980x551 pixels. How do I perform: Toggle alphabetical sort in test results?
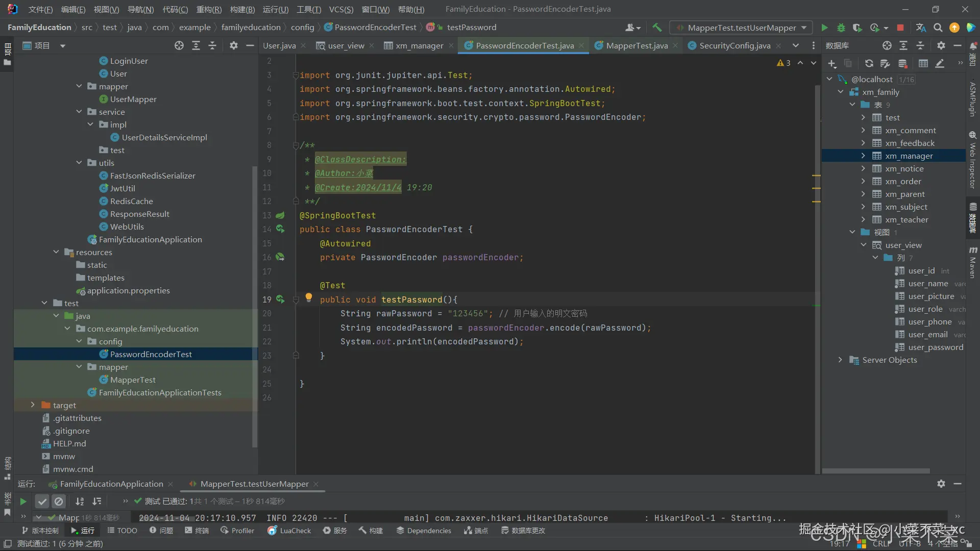80,502
